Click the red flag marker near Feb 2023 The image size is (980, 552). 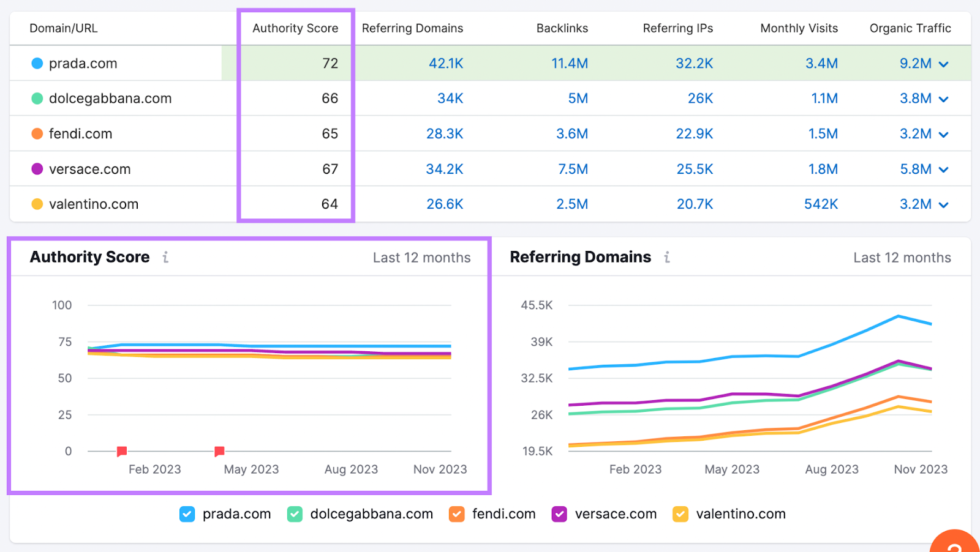click(x=121, y=450)
